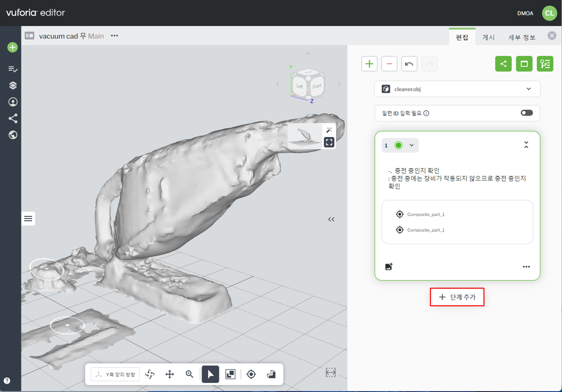Toggle the 일련 ID 입력 필요 switch
This screenshot has height=392, width=562.
pos(526,113)
